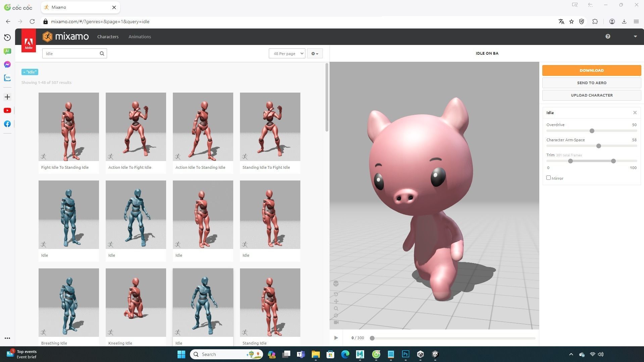
Task: Select the Kneeling Idle animation thumbnail
Action: pyautogui.click(x=136, y=303)
